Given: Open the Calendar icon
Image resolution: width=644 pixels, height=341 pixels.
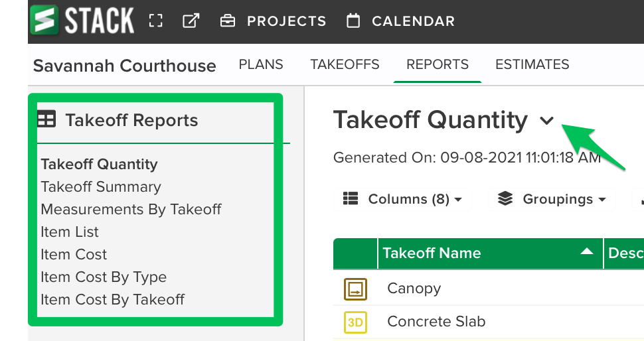Looking at the screenshot, I should click(x=353, y=21).
